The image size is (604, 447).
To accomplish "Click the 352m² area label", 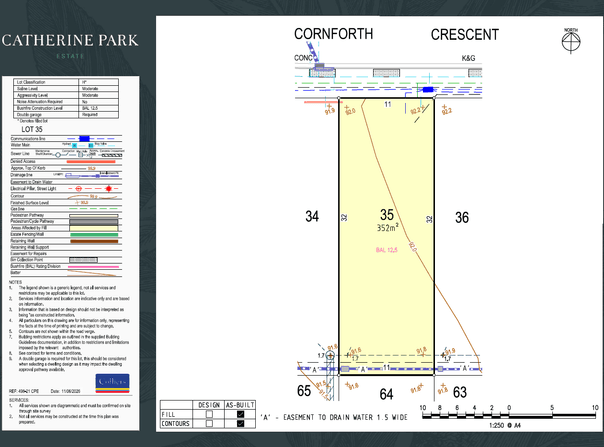I will click(388, 227).
